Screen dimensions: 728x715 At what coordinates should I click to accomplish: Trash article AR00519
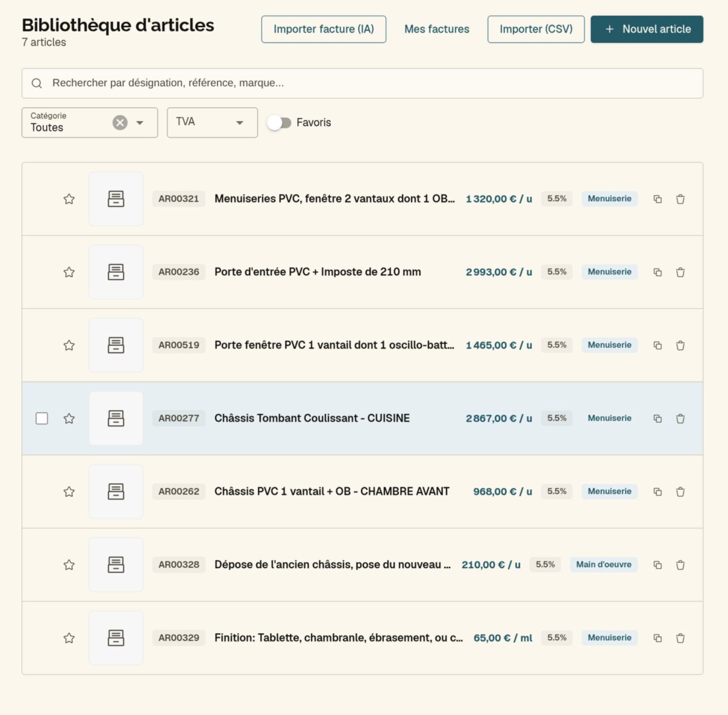pos(680,345)
